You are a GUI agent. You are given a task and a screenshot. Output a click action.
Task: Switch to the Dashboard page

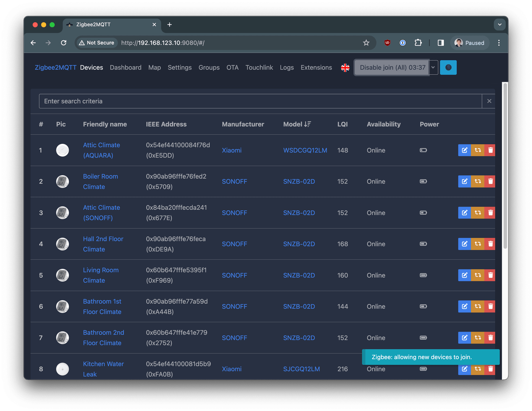click(125, 67)
